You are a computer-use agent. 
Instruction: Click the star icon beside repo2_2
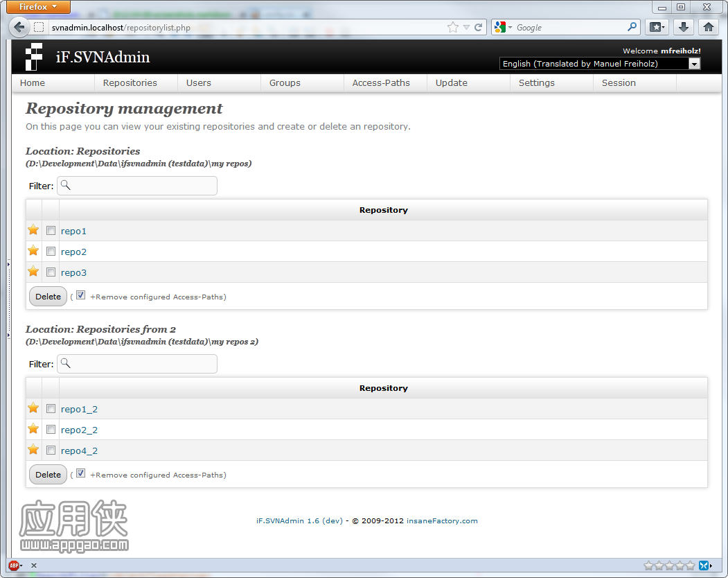click(x=33, y=429)
